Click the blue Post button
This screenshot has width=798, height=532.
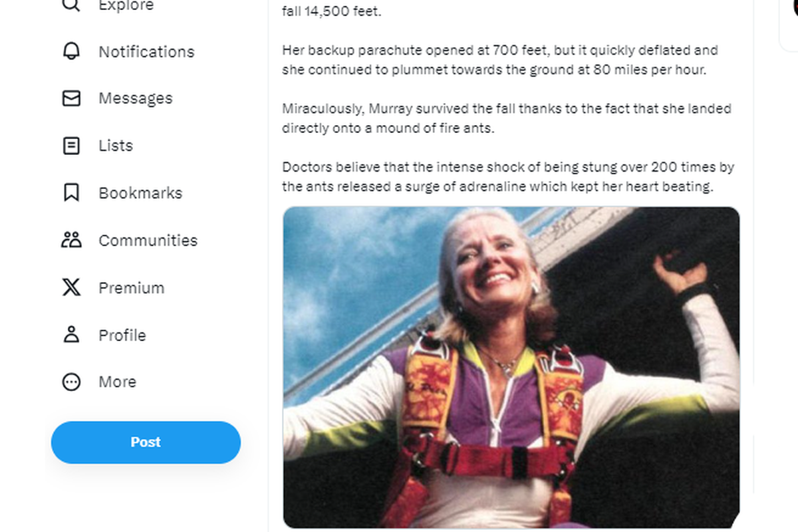[x=146, y=442]
